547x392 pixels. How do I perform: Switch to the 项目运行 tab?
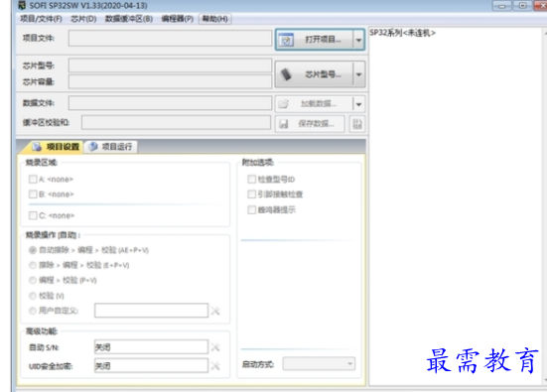110,147
